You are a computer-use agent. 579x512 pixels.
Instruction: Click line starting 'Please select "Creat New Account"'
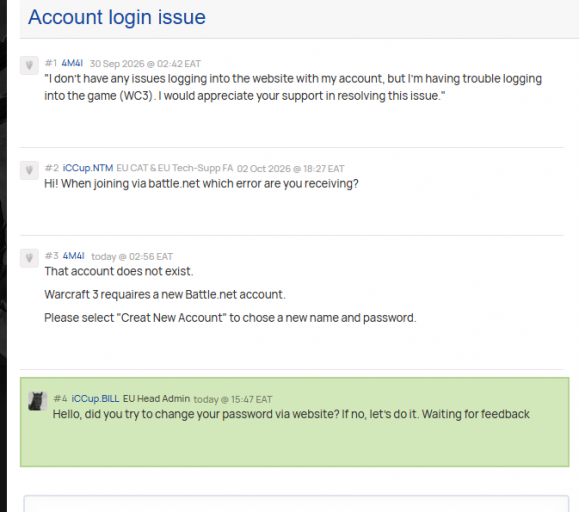(230, 318)
